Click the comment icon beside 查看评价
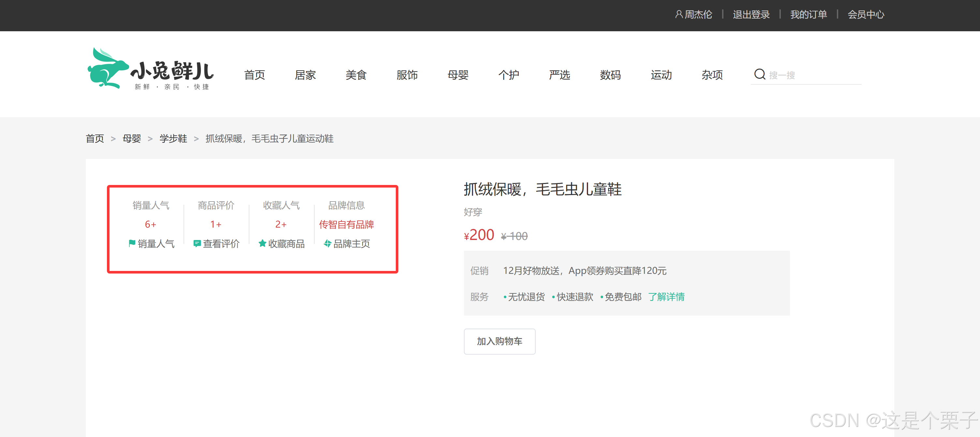The height and width of the screenshot is (437, 980). (197, 244)
